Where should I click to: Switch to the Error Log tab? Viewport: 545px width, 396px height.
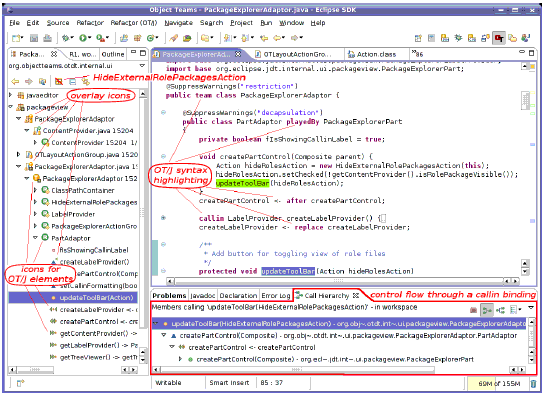coord(276,296)
